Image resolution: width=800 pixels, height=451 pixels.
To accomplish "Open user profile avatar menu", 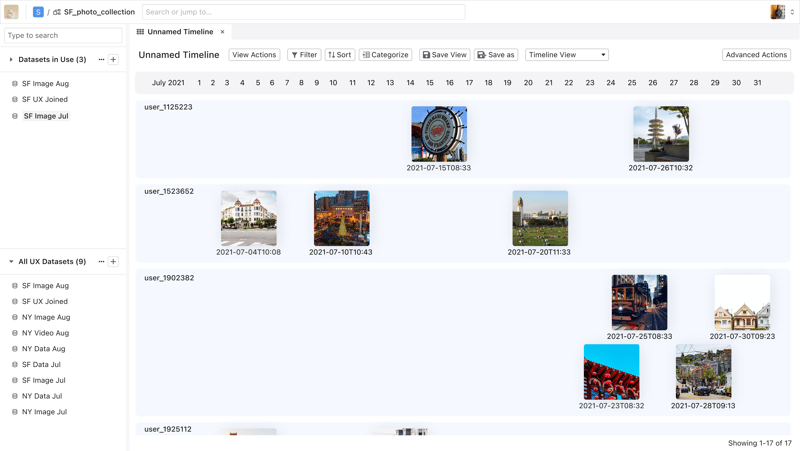I will pyautogui.click(x=777, y=12).
